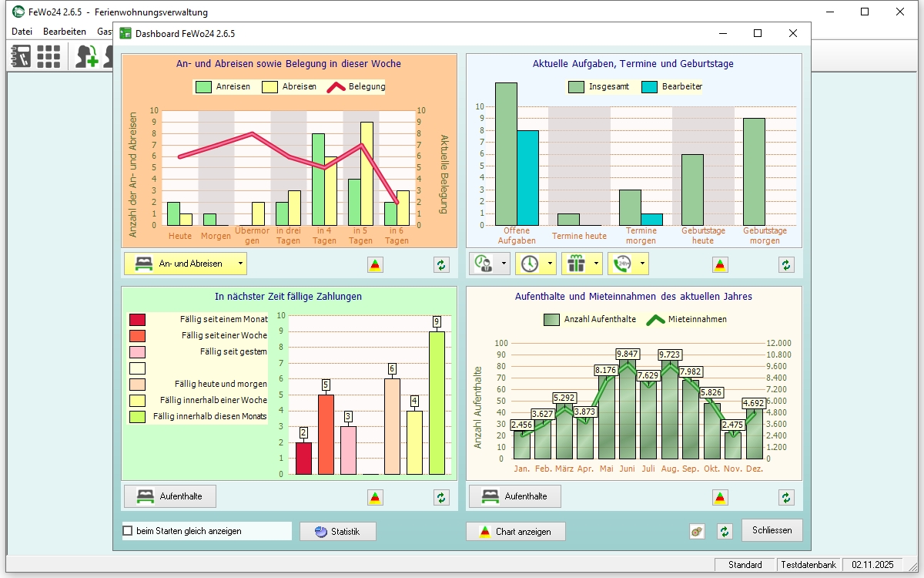Click the appointments clock icon button
924x578 pixels.
click(x=530, y=264)
